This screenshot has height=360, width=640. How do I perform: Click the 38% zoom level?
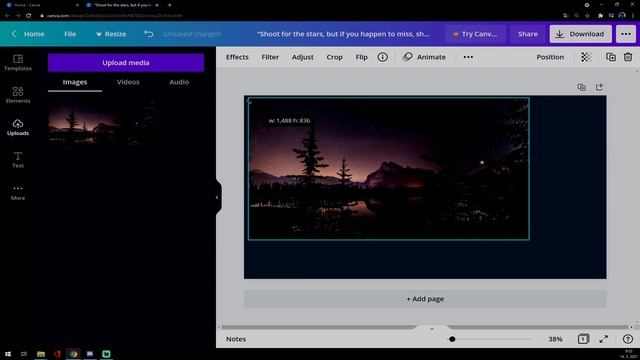[555, 339]
